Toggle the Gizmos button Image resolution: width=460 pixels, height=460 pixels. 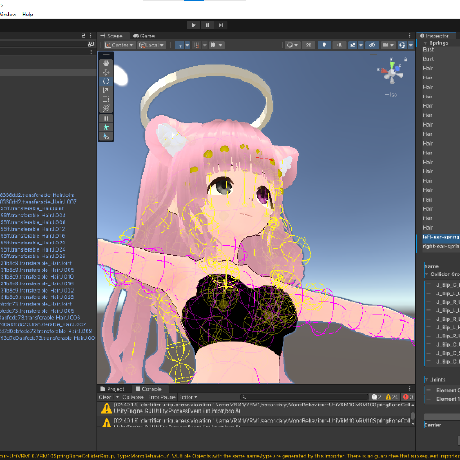(402, 45)
